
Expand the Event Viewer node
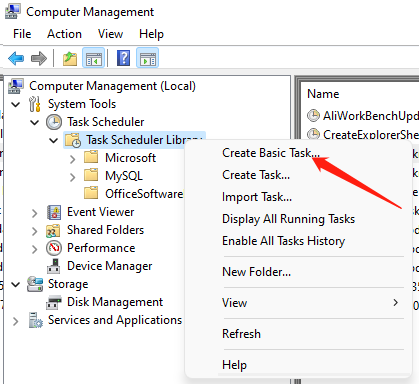pyautogui.click(x=35, y=213)
